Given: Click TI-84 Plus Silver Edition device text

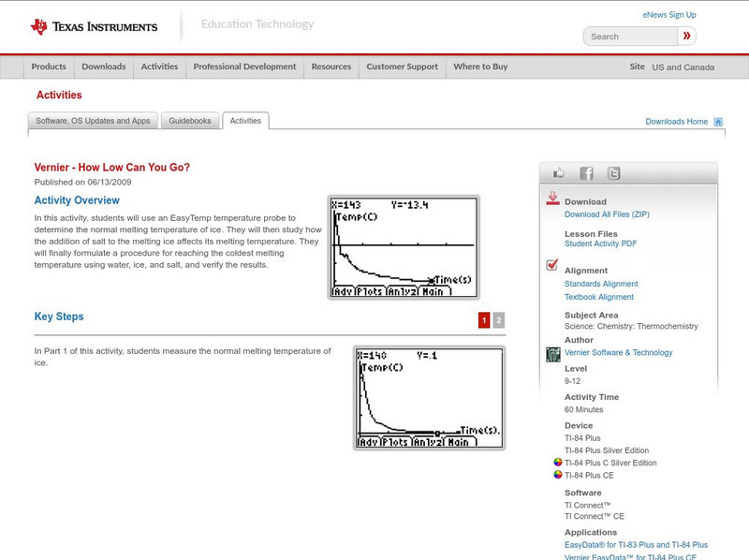Looking at the screenshot, I should pyautogui.click(x=607, y=450).
